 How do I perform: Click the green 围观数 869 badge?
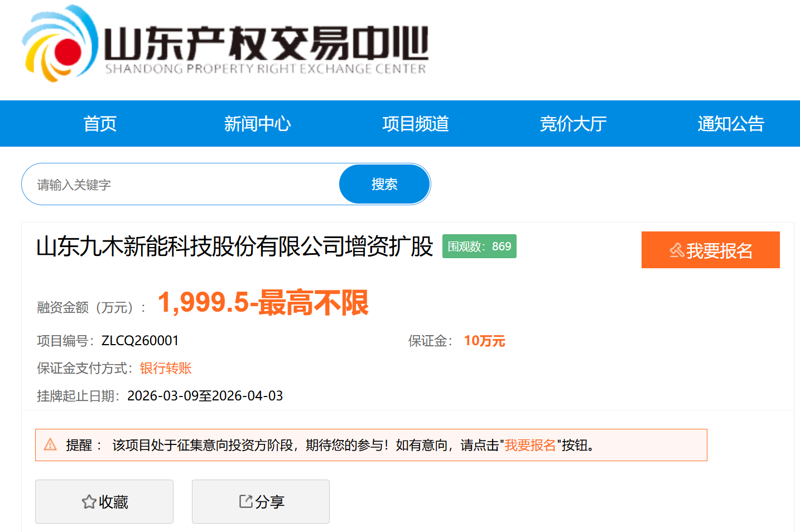click(479, 246)
